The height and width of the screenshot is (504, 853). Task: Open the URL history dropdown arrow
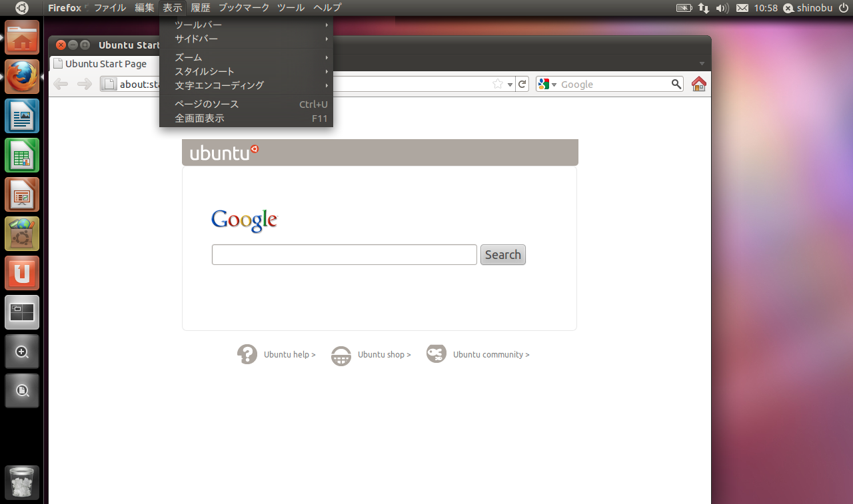point(510,85)
